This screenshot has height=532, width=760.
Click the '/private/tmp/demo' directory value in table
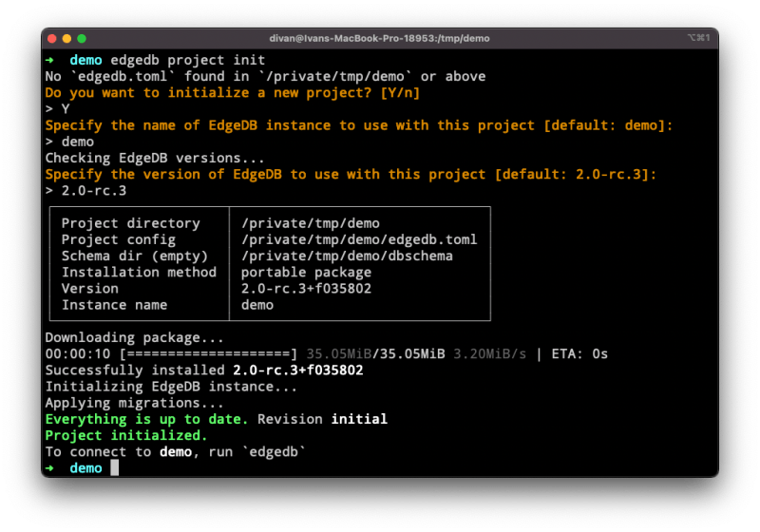[x=311, y=223]
